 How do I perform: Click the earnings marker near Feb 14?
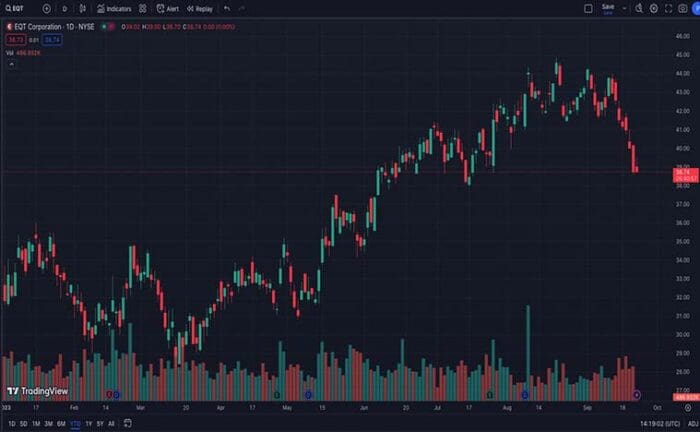[x=117, y=395]
